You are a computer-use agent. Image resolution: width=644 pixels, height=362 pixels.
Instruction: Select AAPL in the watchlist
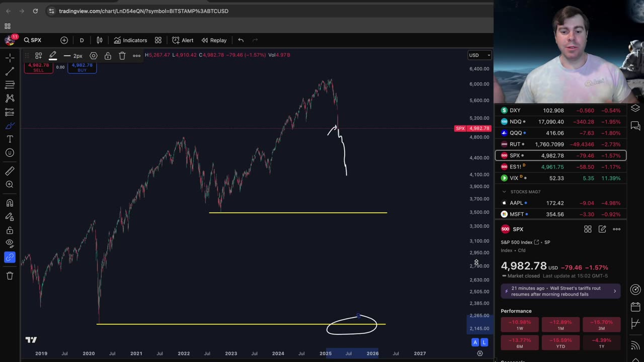(x=560, y=203)
